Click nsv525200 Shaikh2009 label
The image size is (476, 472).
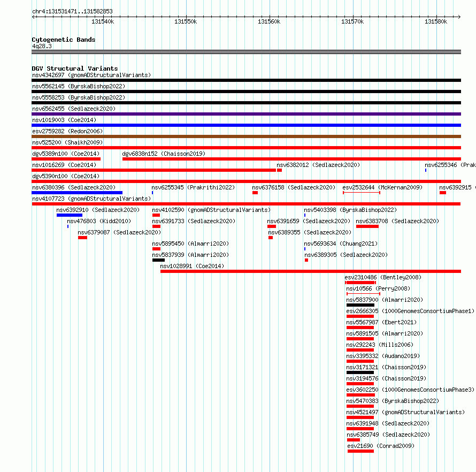(x=67, y=142)
